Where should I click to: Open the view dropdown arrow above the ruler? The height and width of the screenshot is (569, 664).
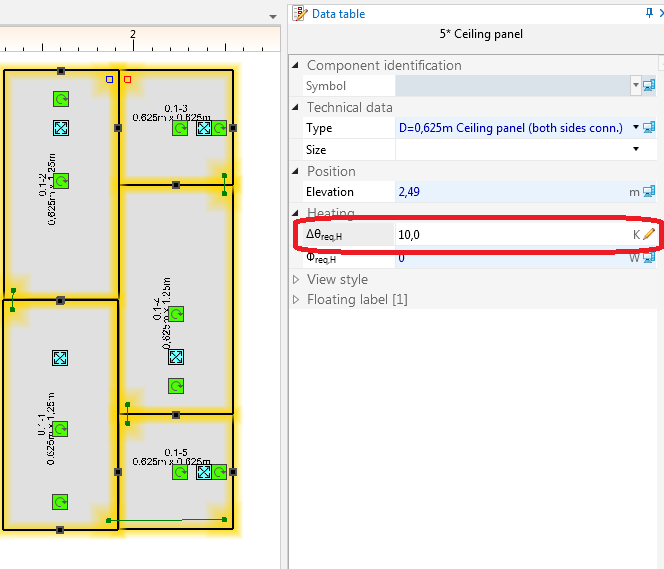point(272,17)
